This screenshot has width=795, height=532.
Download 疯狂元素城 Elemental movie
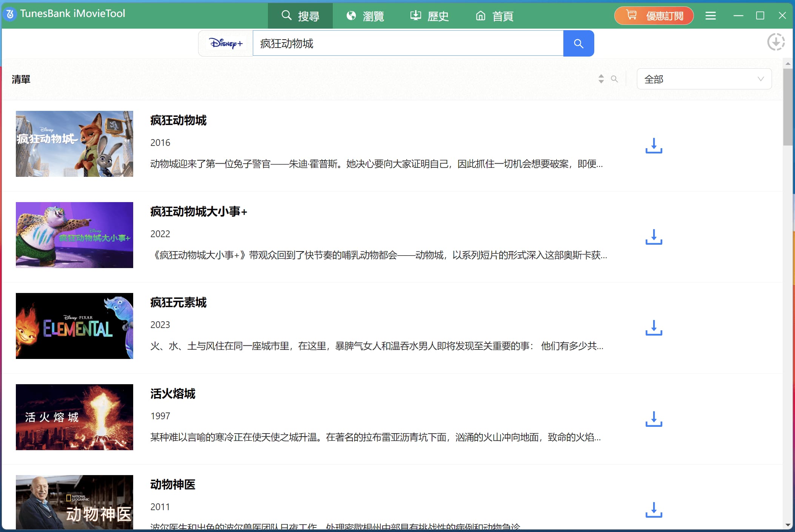[654, 328]
